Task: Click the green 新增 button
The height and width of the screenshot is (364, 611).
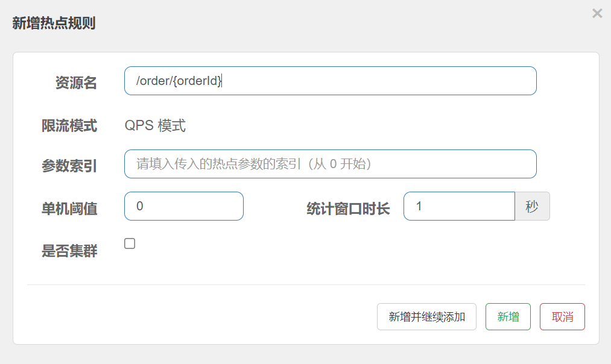Action: [508, 317]
